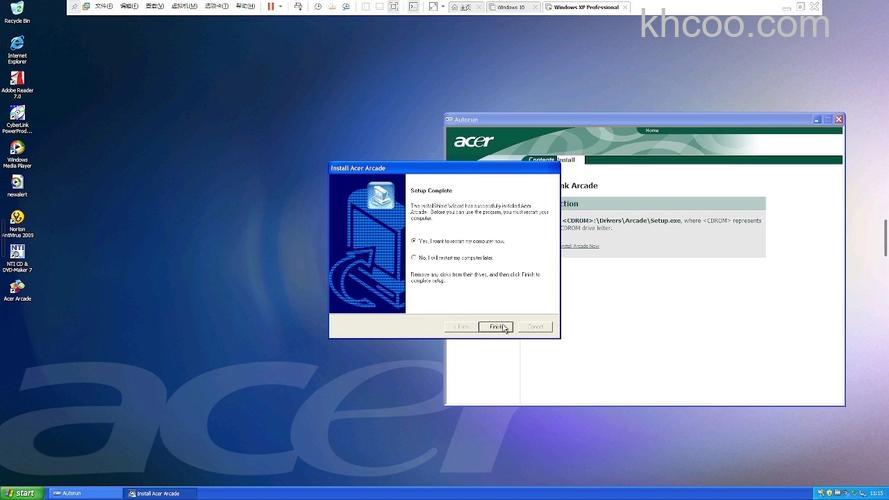
Task: Open the Home link in Acer Autorun window
Action: (652, 130)
